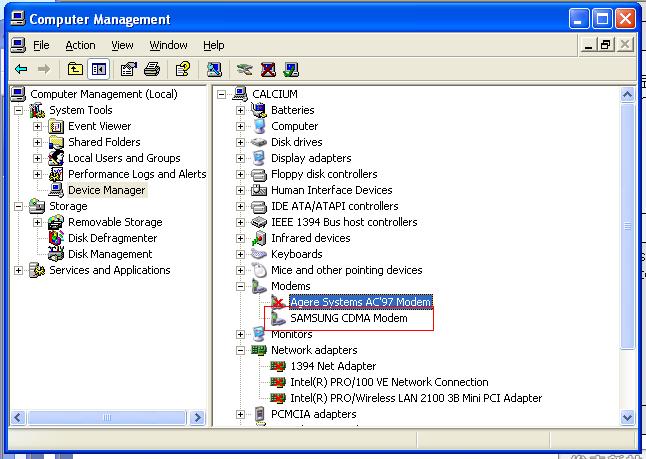This screenshot has width=646, height=459.
Task: Click left pane scroll left arrow
Action: [x=18, y=417]
